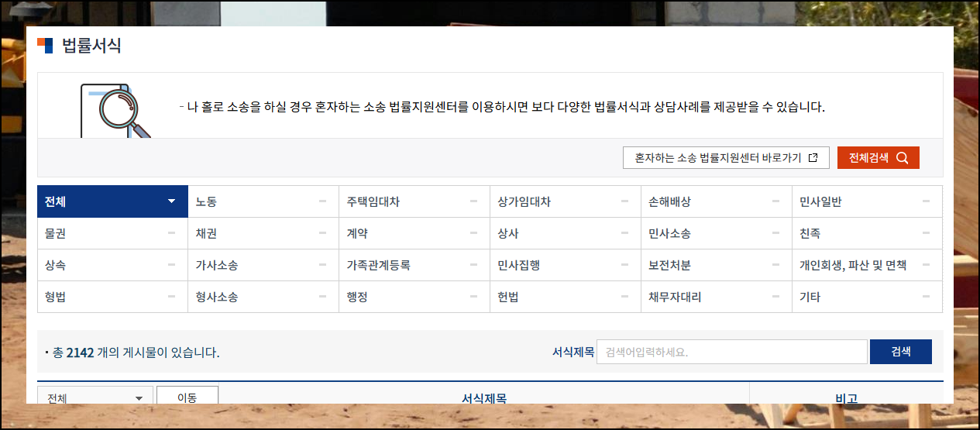Click the external link icon beside 바로가기
The width and height of the screenshot is (980, 430).
(813, 158)
